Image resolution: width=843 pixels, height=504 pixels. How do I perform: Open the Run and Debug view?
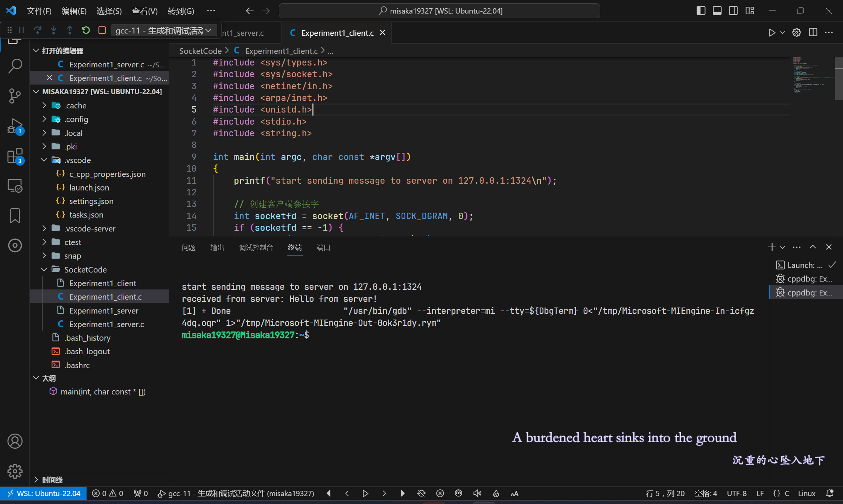pyautogui.click(x=15, y=126)
